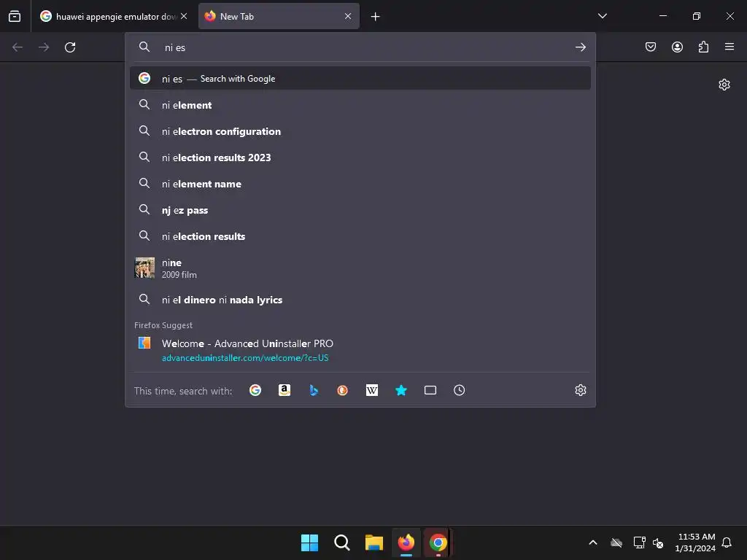This screenshot has width=747, height=560.
Task: Select the New Tab tab
Action: tap(279, 16)
